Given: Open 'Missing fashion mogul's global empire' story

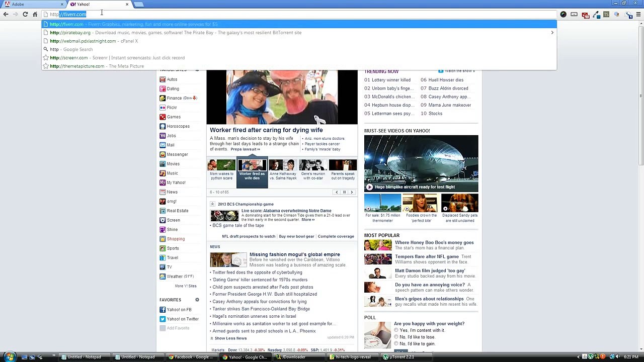Looking at the screenshot, I should pos(294,254).
